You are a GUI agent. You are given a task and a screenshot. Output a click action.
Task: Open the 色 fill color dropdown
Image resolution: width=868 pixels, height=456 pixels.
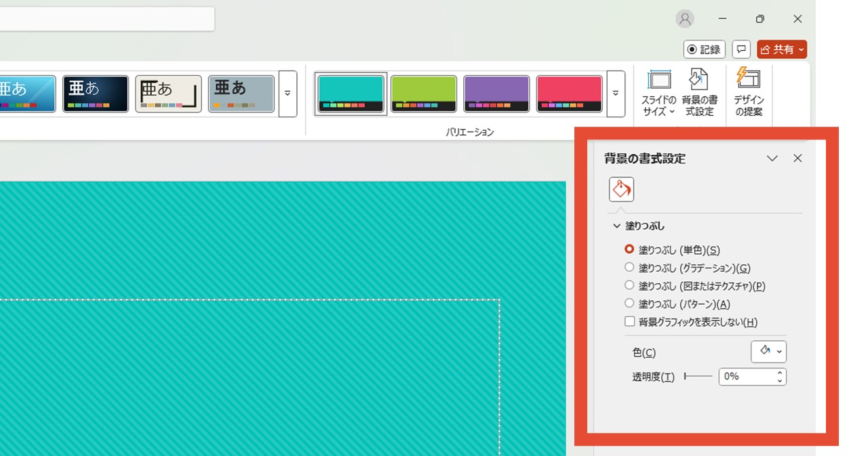pos(768,352)
